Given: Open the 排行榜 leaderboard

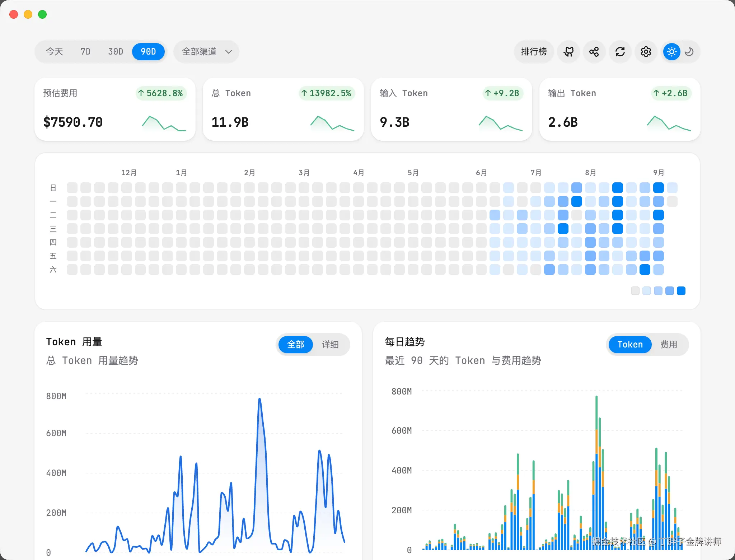Looking at the screenshot, I should (x=534, y=52).
